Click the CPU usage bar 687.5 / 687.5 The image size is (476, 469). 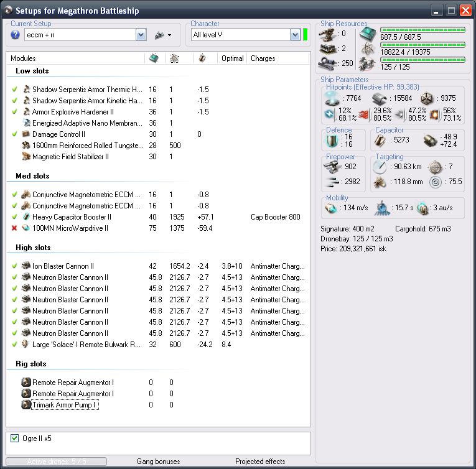coord(423,30)
